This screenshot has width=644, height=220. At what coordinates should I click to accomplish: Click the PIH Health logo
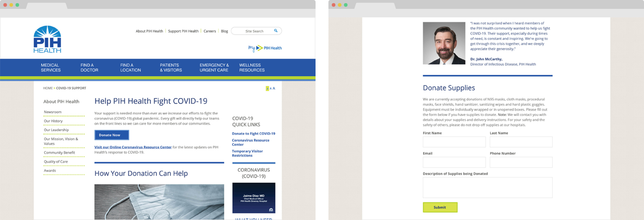coord(47,39)
